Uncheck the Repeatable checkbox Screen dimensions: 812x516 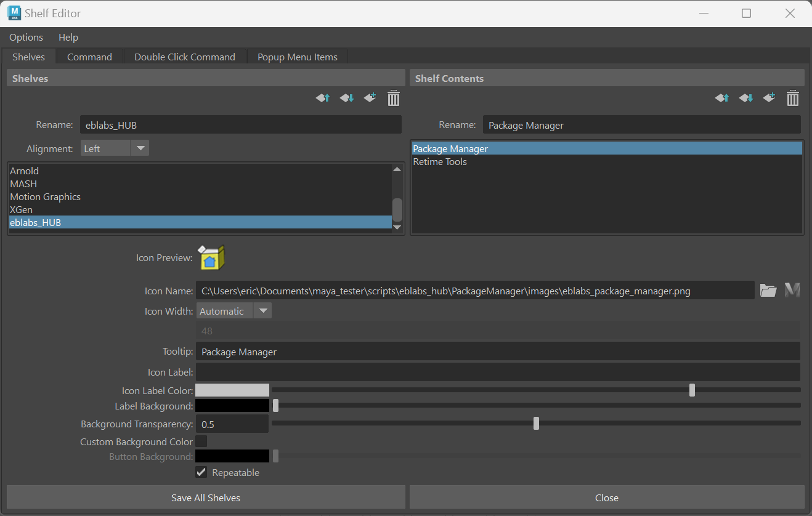pyautogui.click(x=201, y=472)
